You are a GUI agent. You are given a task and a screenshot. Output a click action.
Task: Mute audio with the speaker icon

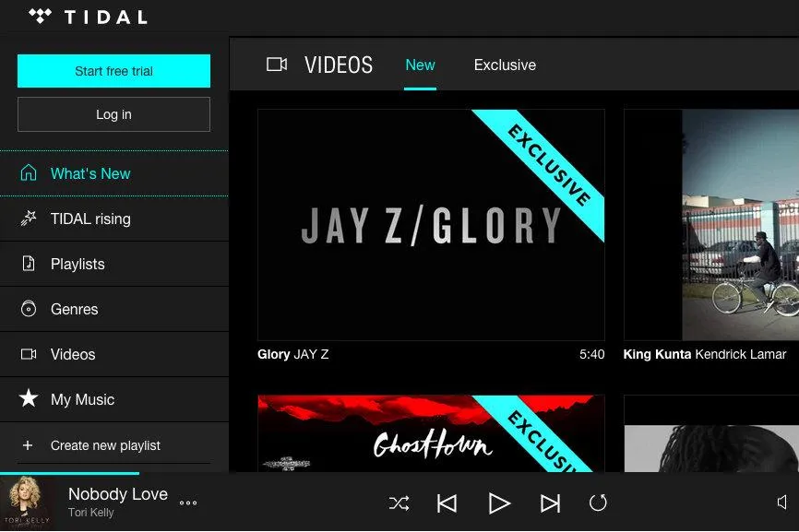(782, 502)
